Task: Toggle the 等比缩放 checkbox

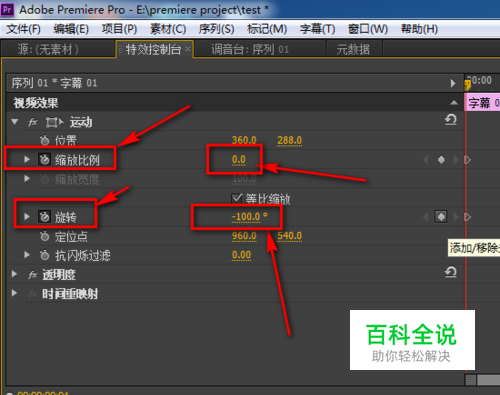Action: click(x=236, y=198)
